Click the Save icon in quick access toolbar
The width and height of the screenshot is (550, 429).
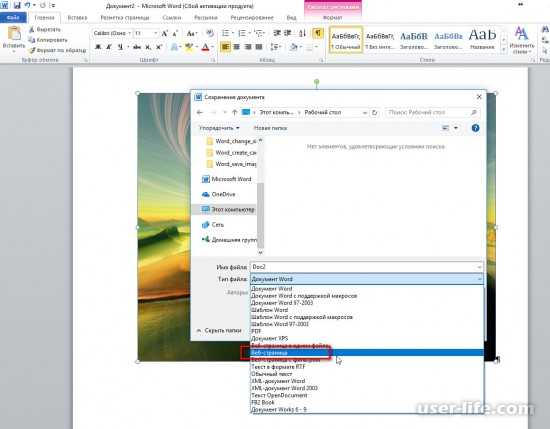click(x=17, y=5)
